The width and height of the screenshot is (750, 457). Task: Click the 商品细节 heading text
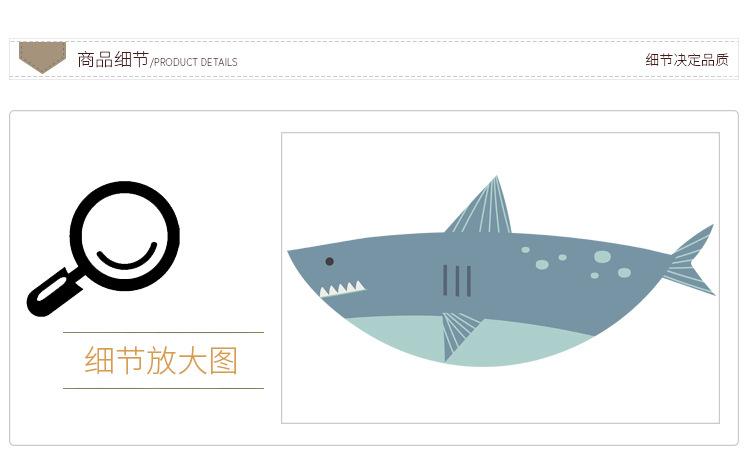113,60
